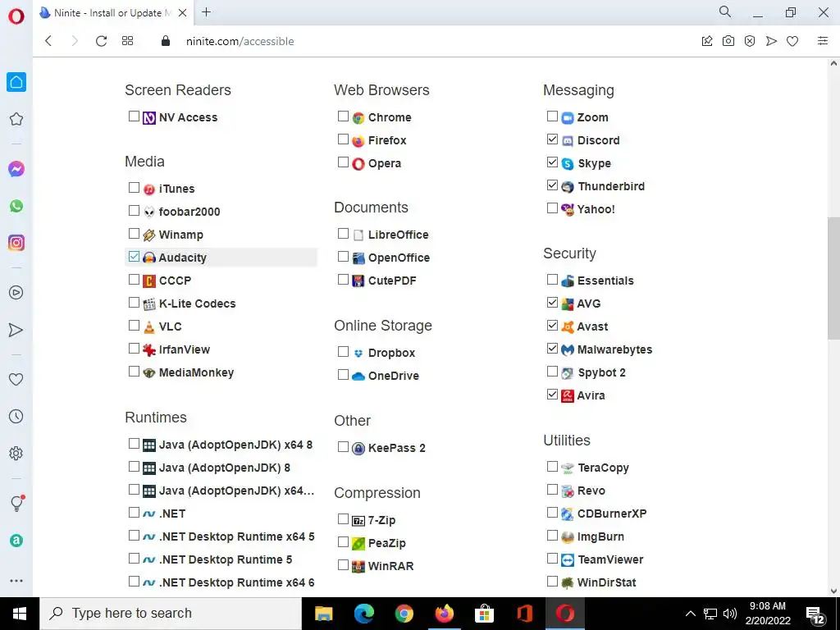Add page to bookmarks heart icon
Image resolution: width=840 pixels, height=630 pixels.
click(792, 41)
